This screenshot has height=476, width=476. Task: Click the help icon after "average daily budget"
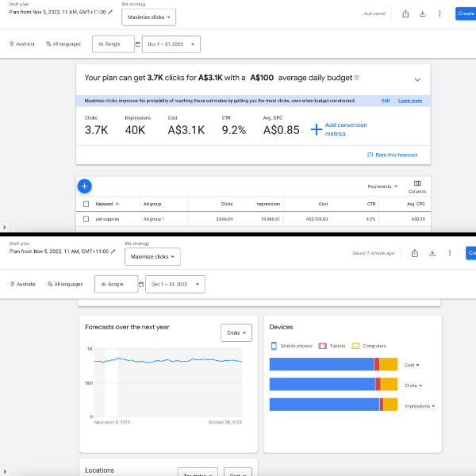point(357,78)
